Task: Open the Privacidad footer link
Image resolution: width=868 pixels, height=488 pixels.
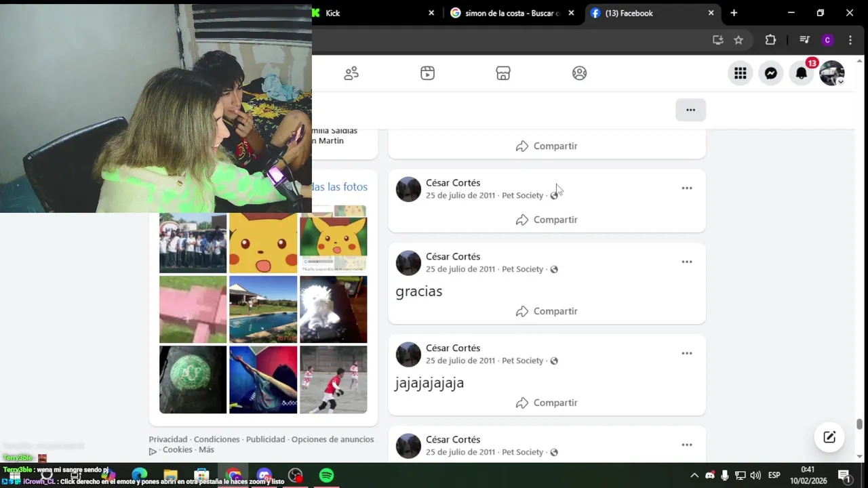Action: tap(168, 439)
